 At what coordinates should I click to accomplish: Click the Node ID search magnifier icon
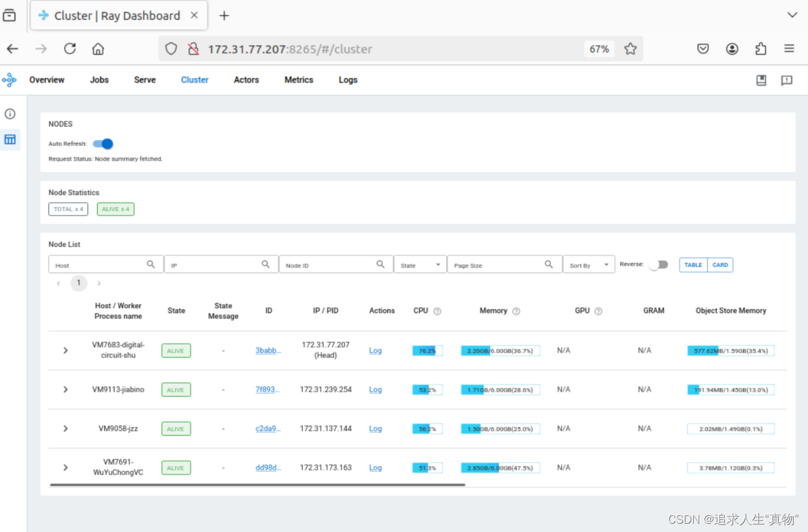point(380,264)
